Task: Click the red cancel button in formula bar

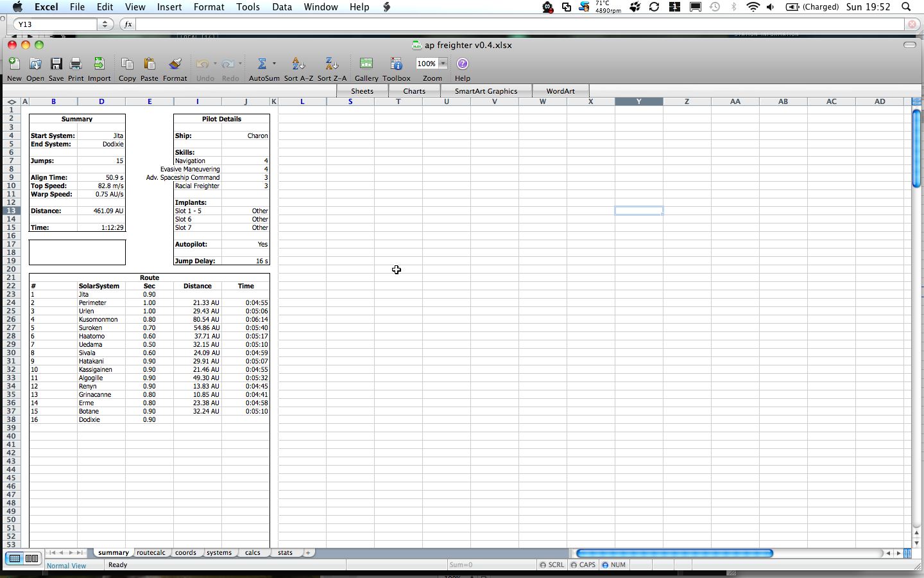Action: tap(912, 24)
